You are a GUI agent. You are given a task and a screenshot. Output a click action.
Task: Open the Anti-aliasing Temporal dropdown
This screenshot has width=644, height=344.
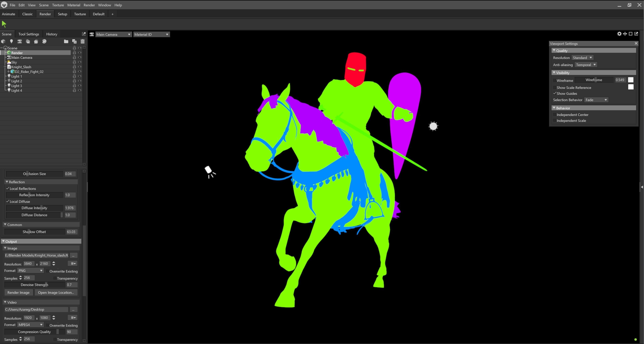(586, 65)
